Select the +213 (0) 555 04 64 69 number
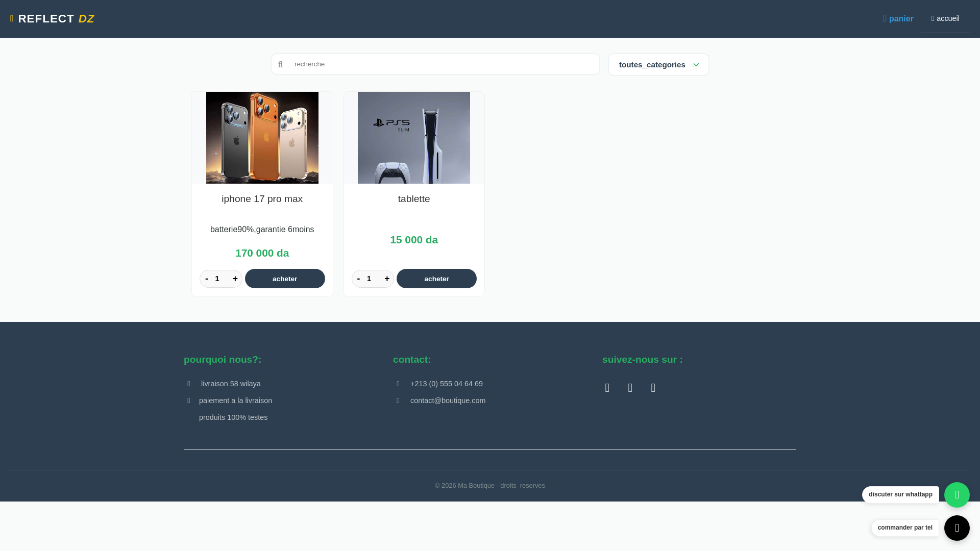This screenshot has height=551, width=980. pos(447,384)
